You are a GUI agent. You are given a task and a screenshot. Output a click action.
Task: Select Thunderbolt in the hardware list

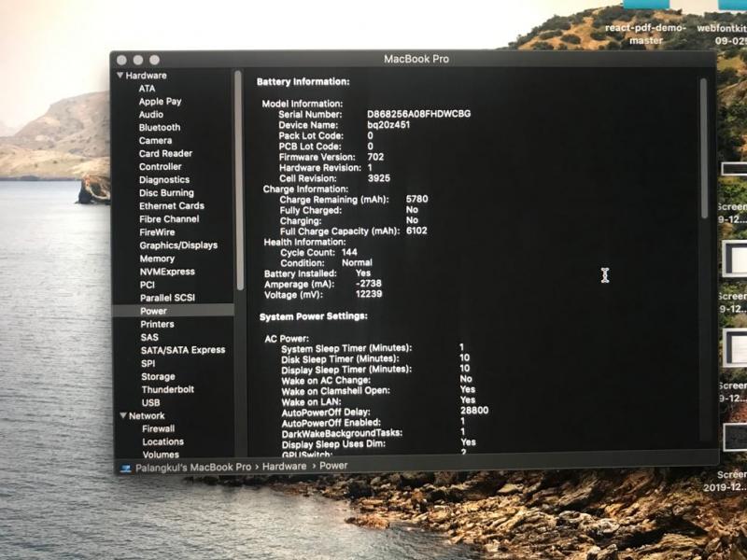(x=168, y=389)
